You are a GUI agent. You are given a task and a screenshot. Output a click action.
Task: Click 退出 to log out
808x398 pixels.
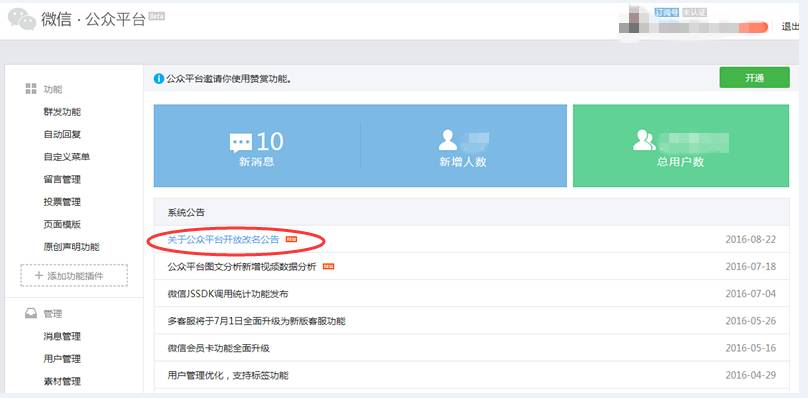[x=790, y=27]
